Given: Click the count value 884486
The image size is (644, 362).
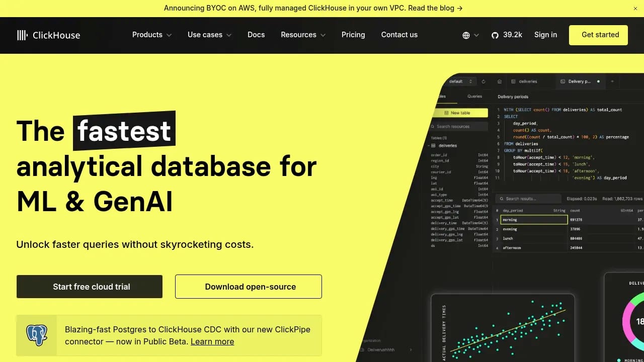Looking at the screenshot, I should 576,238.
